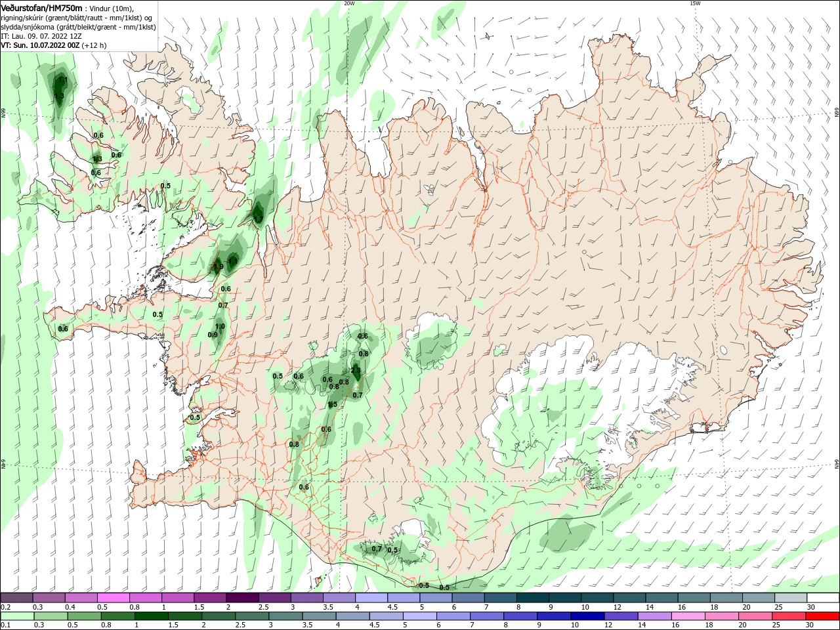
Task: Click the 'VT: Sun. 10.07.2022 00Z' valid time line
Action: [40, 45]
